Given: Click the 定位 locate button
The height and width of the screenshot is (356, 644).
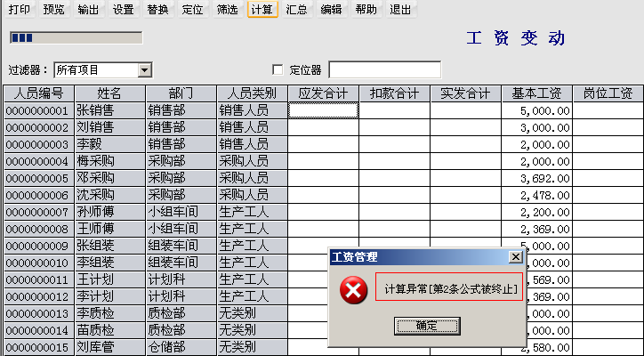Looking at the screenshot, I should (x=192, y=9).
